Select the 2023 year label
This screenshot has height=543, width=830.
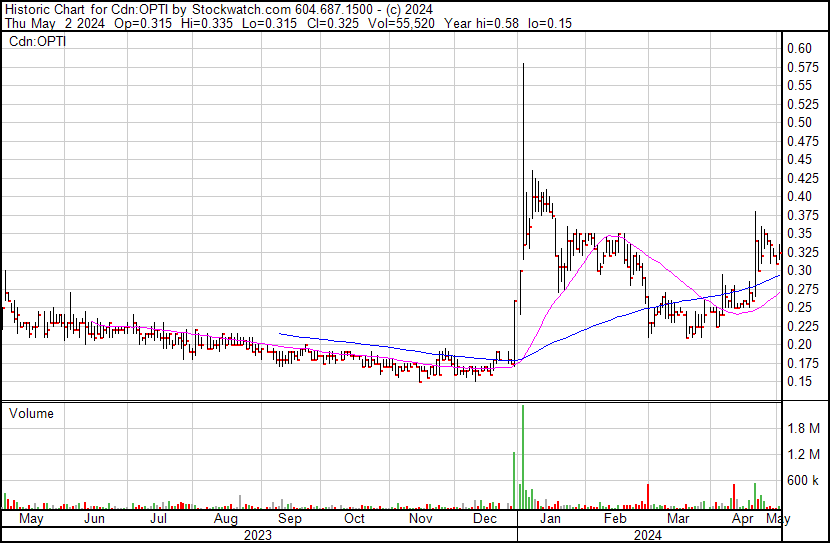coord(258,535)
